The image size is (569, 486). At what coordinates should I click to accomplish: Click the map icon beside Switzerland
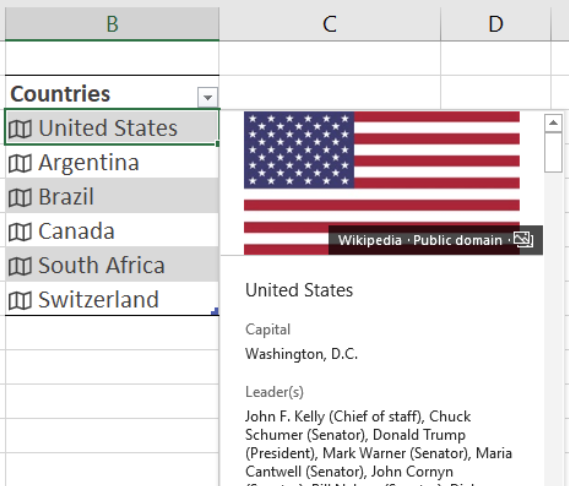(20, 301)
